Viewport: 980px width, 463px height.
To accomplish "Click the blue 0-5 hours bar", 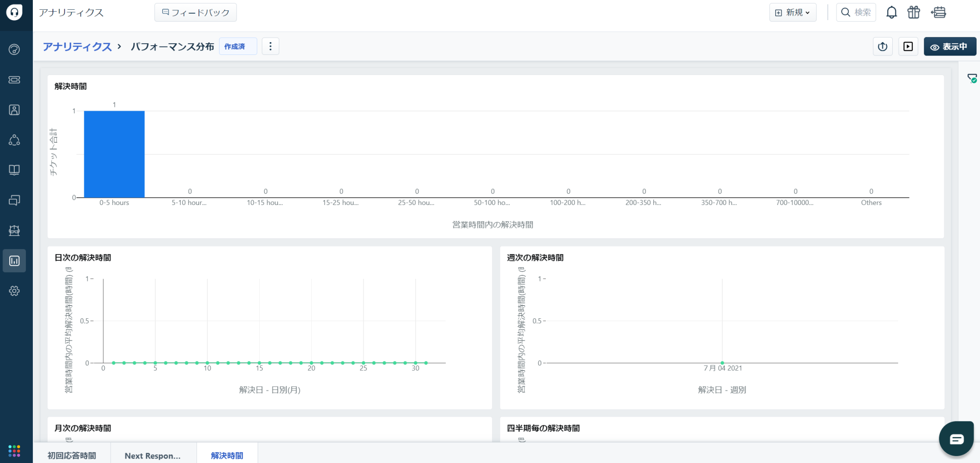I will coord(114,154).
